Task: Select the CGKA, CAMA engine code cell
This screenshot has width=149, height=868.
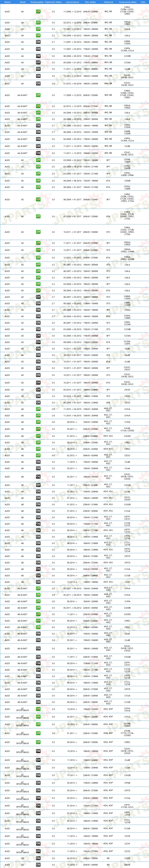Action: (127, 316)
